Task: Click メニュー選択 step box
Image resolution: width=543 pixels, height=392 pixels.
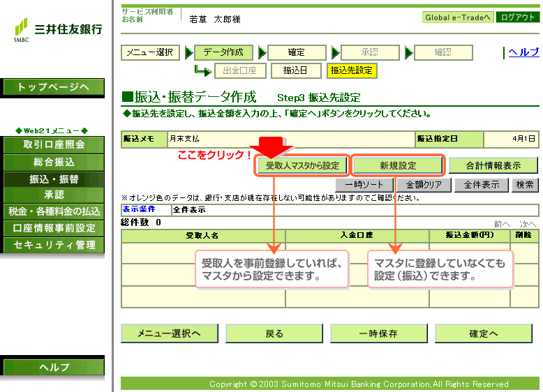Action: click(x=150, y=52)
